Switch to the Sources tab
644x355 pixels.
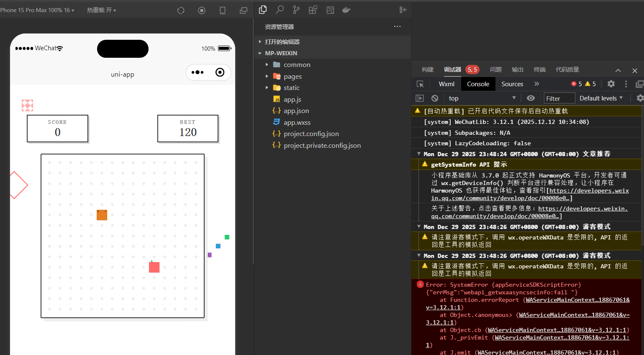pyautogui.click(x=512, y=84)
